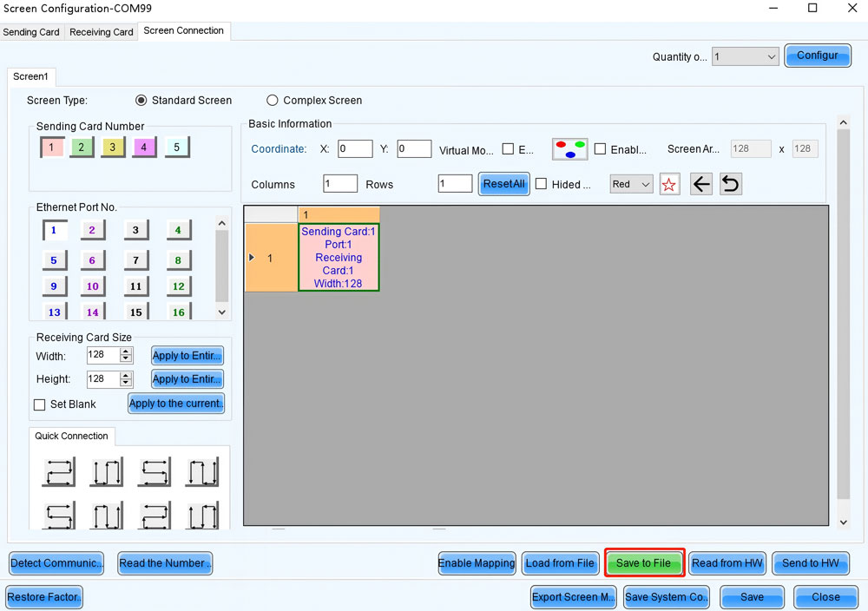Select Ethernet port number 11

[x=135, y=286]
